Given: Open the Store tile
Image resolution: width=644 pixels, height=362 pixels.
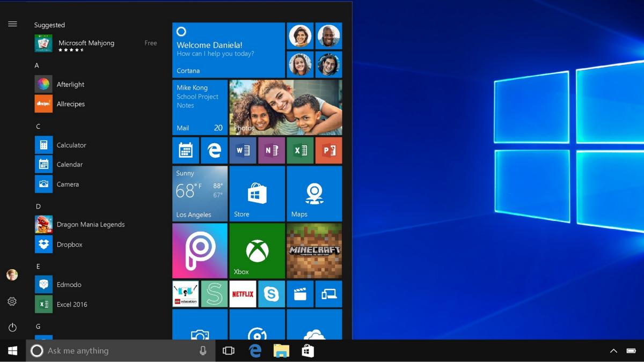Looking at the screenshot, I should 257,194.
